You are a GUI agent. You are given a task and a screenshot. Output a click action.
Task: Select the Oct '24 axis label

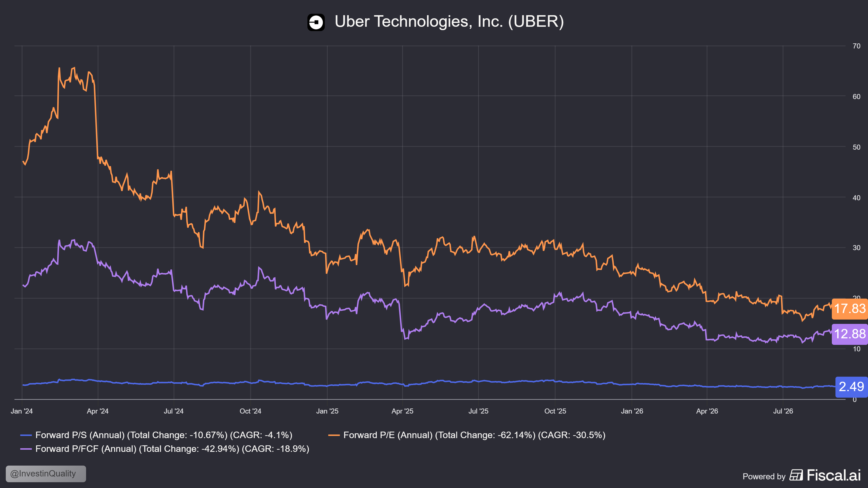click(x=250, y=411)
